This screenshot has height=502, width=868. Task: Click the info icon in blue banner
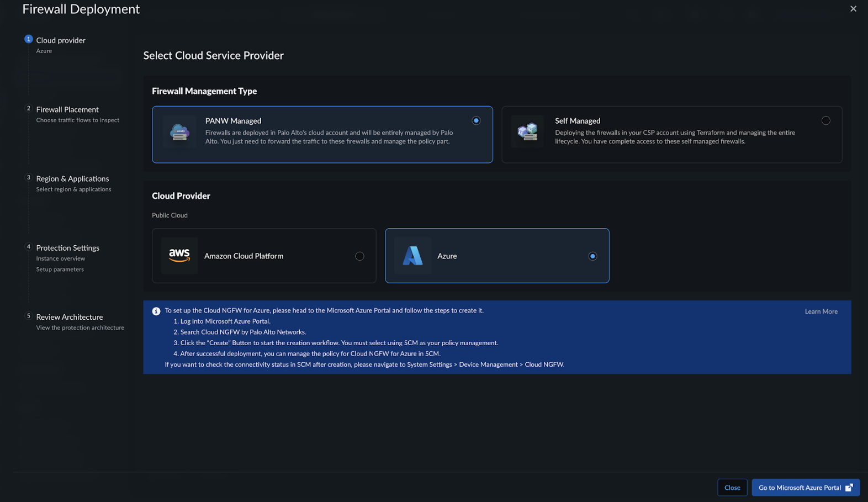[x=156, y=311]
